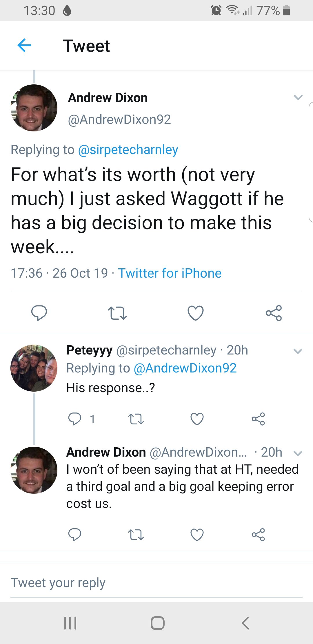313x644 pixels.
Task: Retweet the goal keeping error reply
Action: [x=136, y=535]
